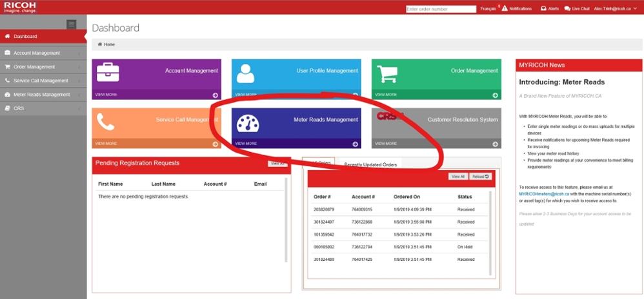Expand Order Management sidebar chevron
The image size is (644, 299).
[79, 67]
